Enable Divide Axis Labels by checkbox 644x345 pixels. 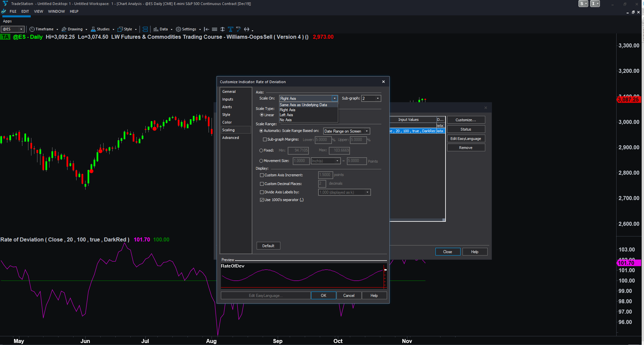262,192
